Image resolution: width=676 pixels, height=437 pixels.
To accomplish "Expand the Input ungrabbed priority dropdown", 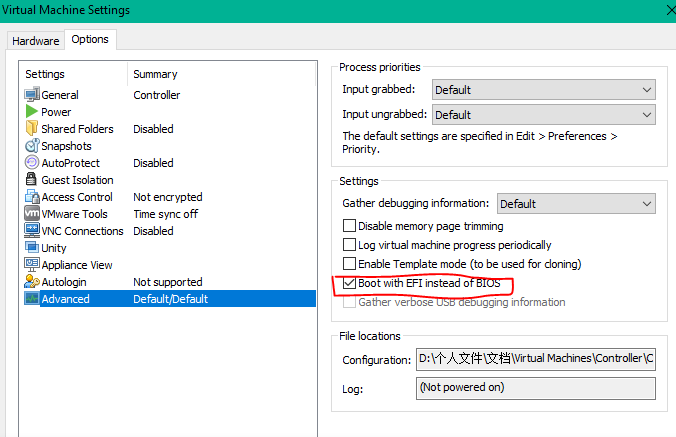I will tap(543, 115).
